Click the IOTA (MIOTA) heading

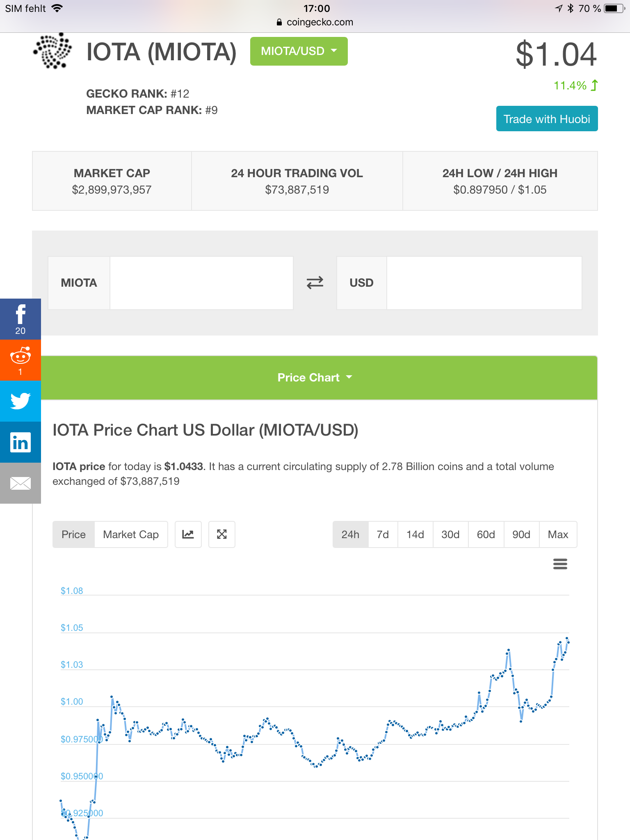162,52
